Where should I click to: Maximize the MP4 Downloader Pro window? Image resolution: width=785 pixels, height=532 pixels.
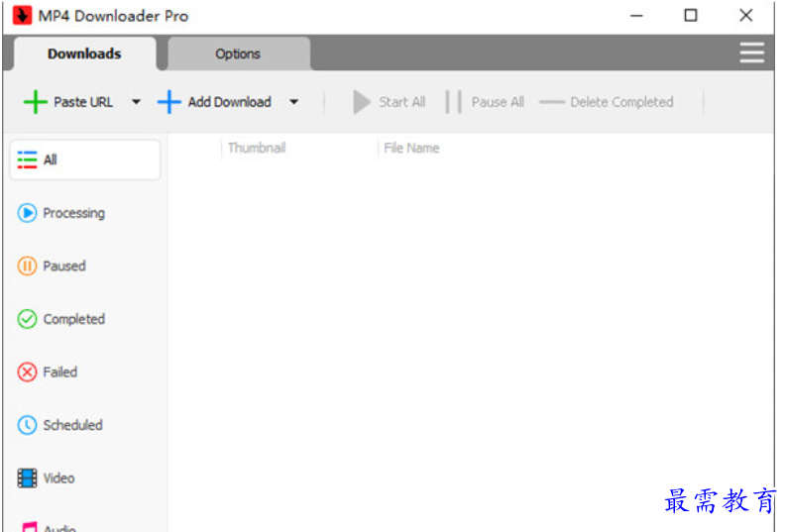691,16
